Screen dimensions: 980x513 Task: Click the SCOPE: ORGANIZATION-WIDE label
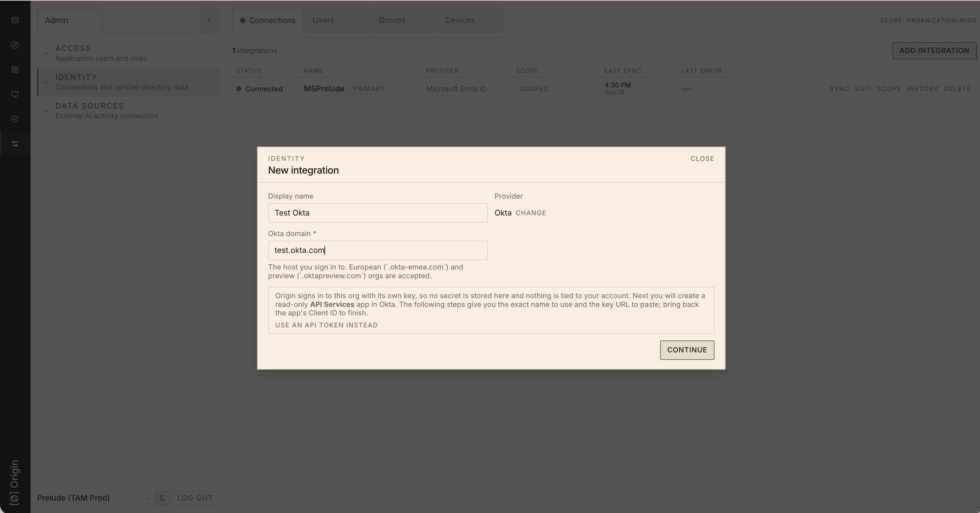[x=928, y=20]
